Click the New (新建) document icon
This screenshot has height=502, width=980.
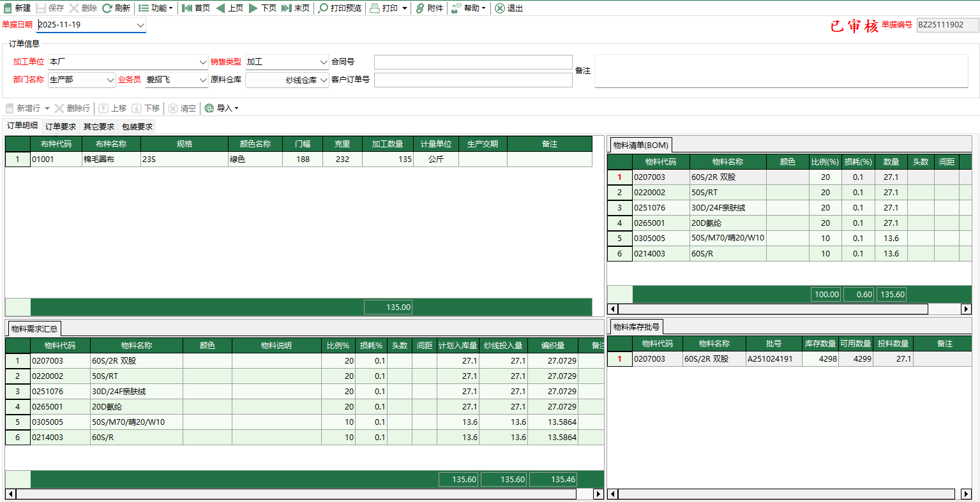click(8, 8)
